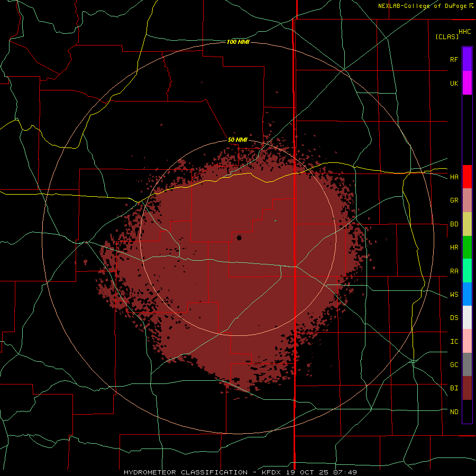Click the WS blue legend swatch
This screenshot has height=476, width=476.
pos(467,294)
